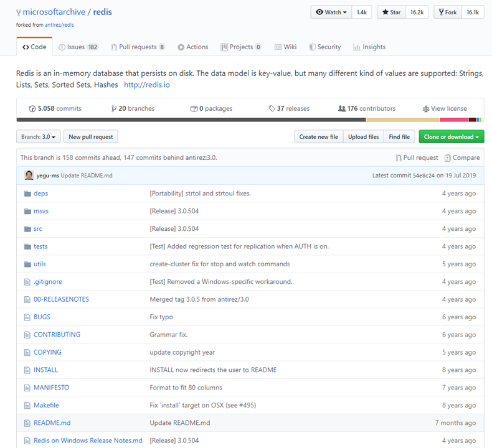Open the antirez/redis forked-from link
Viewport: 492px width, 448px height.
pyautogui.click(x=59, y=25)
